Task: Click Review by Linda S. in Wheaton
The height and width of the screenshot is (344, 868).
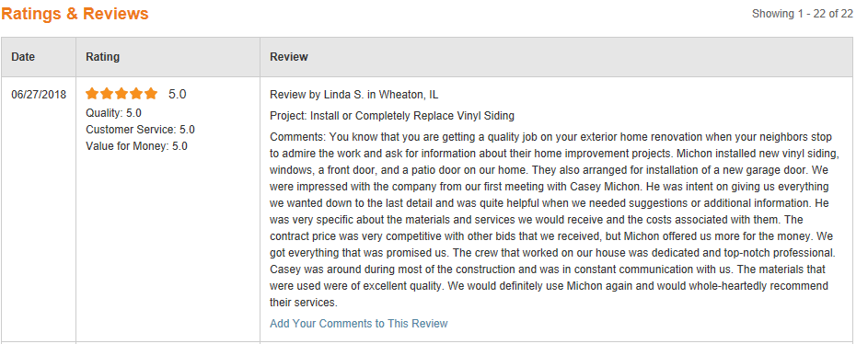Action: coord(353,95)
